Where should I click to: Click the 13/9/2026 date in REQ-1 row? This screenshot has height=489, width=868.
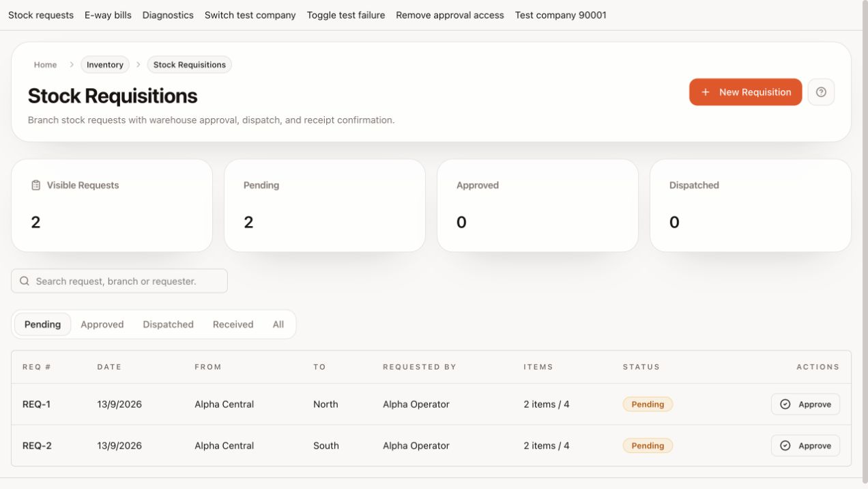pos(119,404)
